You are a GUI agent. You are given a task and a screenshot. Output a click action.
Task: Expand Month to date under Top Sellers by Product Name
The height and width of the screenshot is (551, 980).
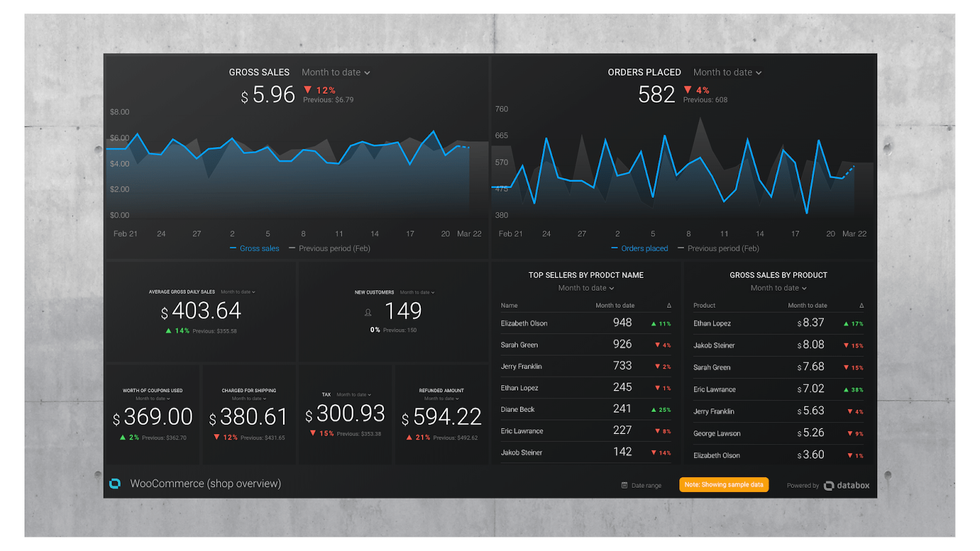coord(586,288)
